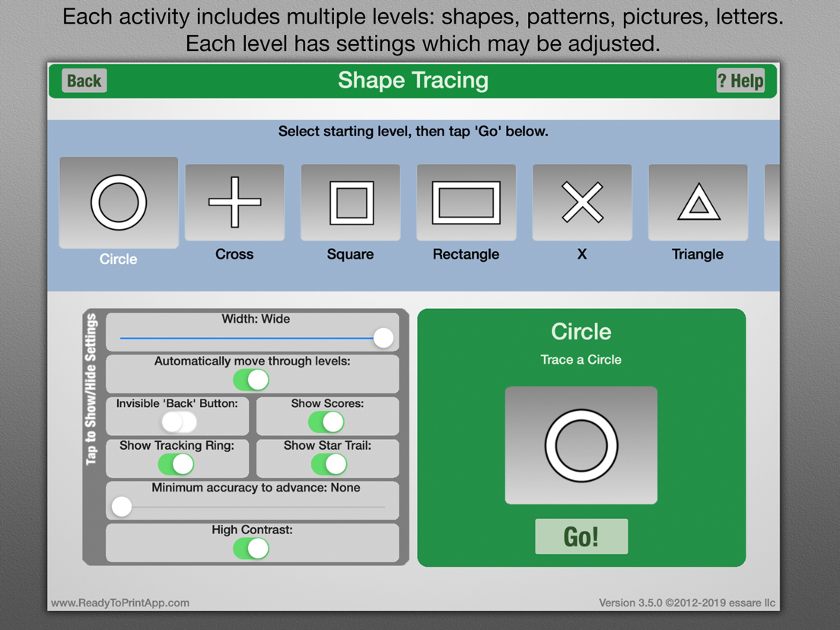Turn off the Show Scores switch
The image size is (840, 630).
(x=326, y=422)
